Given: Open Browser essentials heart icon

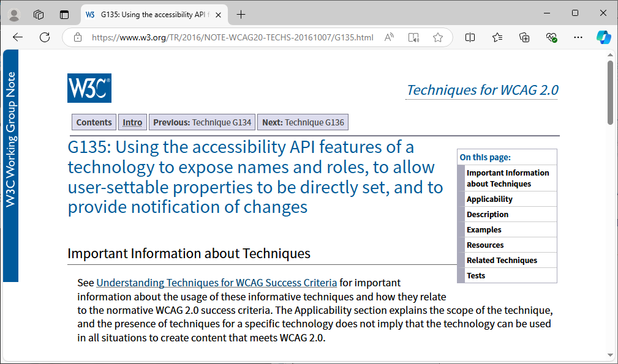Looking at the screenshot, I should click(x=551, y=37).
